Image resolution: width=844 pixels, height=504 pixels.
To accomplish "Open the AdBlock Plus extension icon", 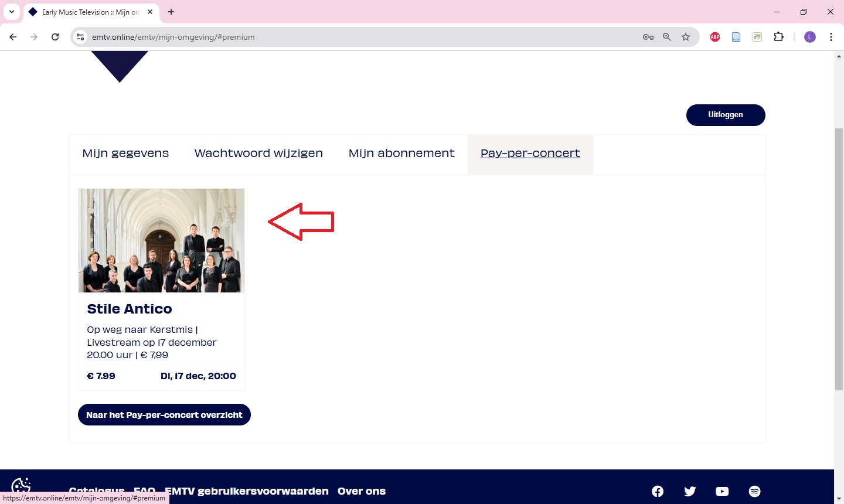I will tap(715, 37).
